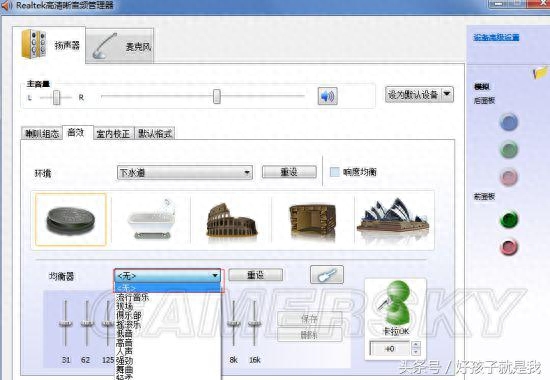Viewport: 550px width, 380px height.
Task: Enable the Loudness Equalization (响度均衡) checkbox
Action: pyautogui.click(x=335, y=172)
